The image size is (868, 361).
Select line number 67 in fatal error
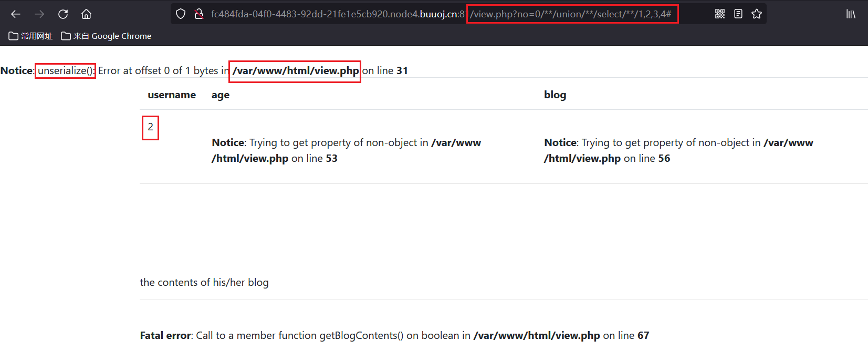coord(643,335)
